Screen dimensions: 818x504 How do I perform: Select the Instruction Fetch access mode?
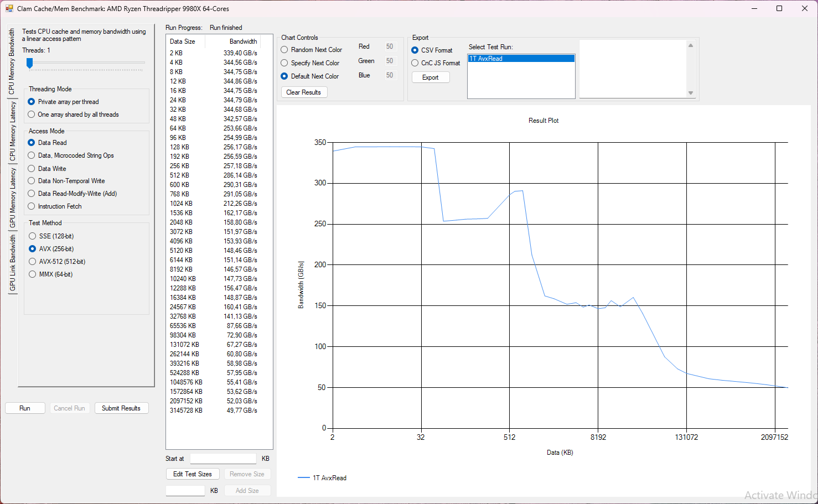click(x=55, y=206)
